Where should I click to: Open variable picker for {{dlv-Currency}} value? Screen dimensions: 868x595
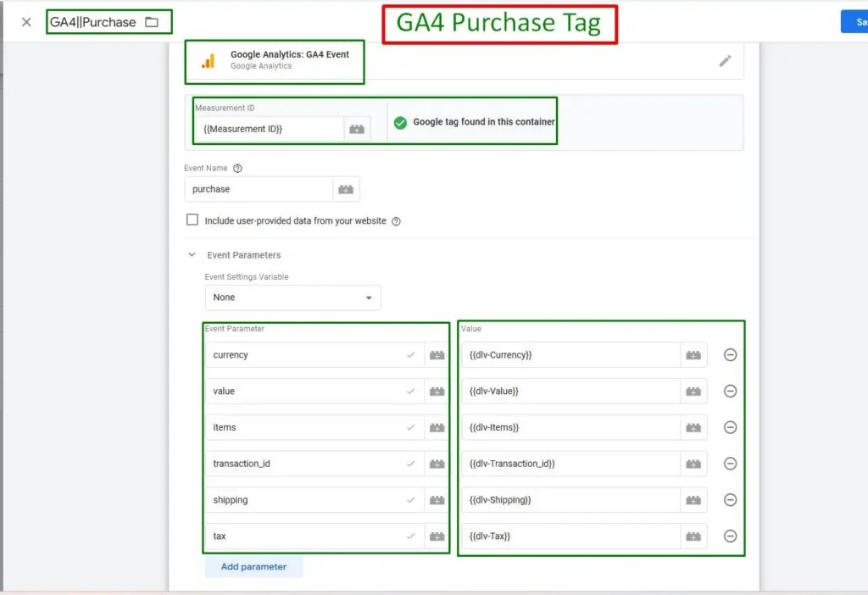tap(693, 355)
